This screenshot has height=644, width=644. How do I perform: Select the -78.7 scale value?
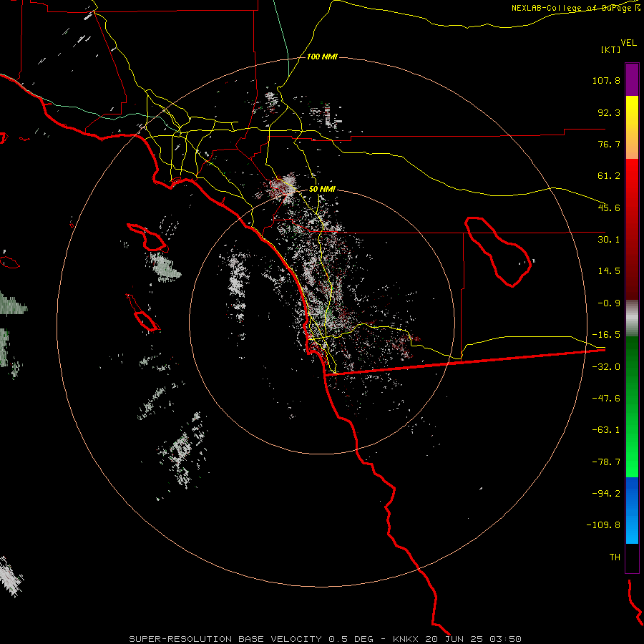(x=606, y=462)
